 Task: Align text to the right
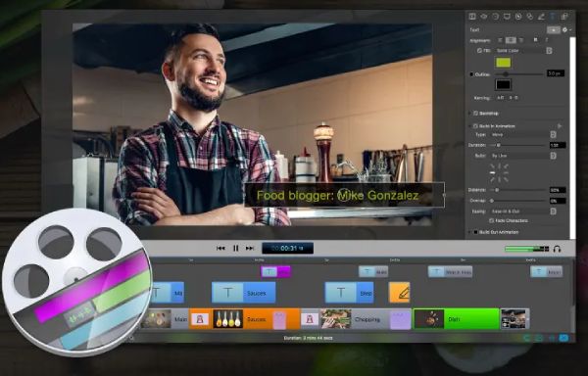click(521, 40)
